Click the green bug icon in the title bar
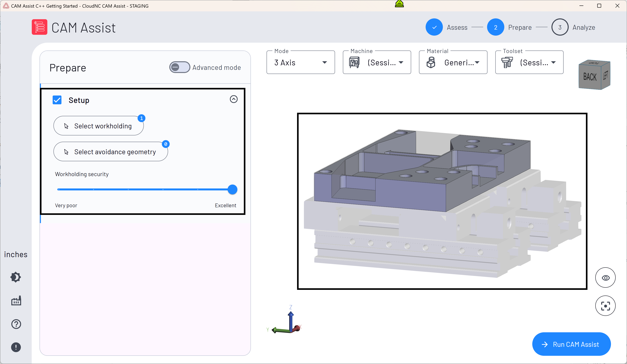 coord(399,4)
